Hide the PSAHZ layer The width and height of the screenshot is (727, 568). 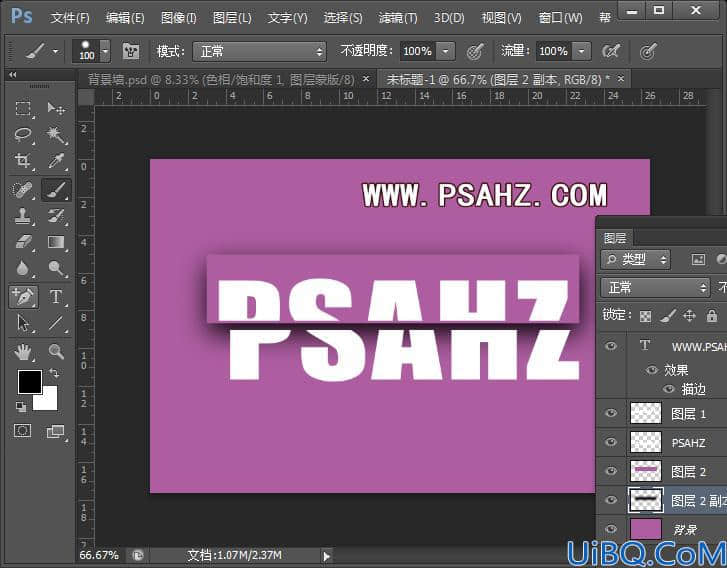click(x=611, y=441)
